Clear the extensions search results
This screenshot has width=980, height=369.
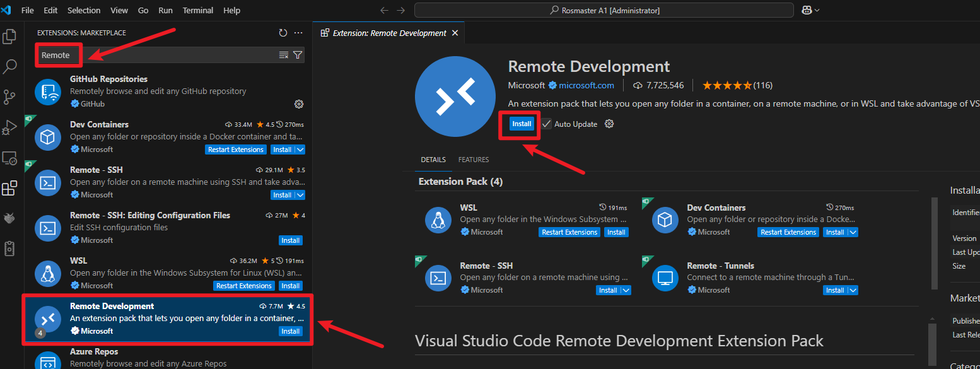284,55
